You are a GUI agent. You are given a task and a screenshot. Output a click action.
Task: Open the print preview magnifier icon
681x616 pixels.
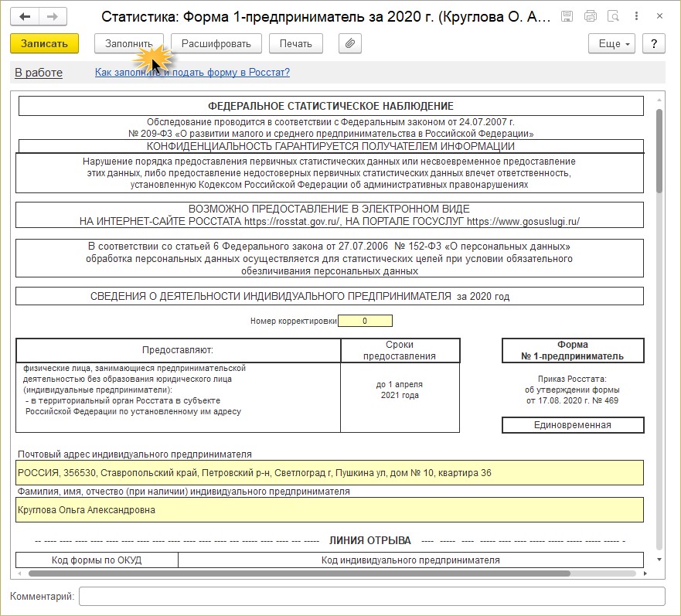[613, 16]
